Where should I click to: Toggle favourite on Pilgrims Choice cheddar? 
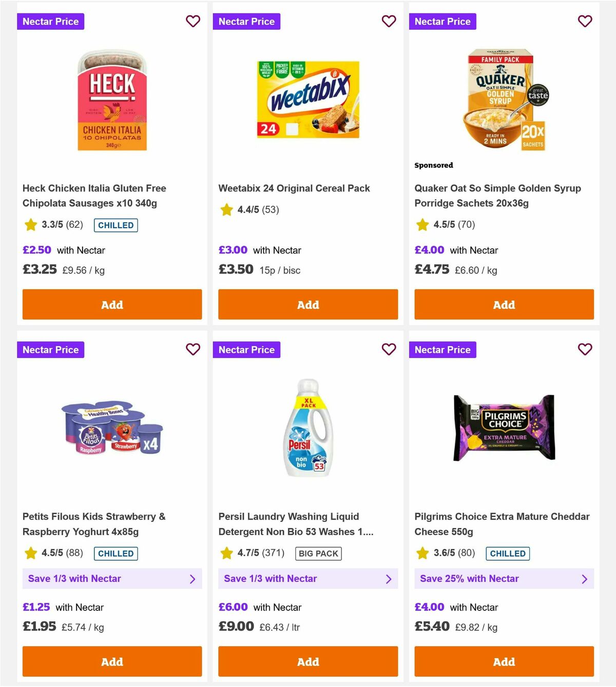point(585,349)
